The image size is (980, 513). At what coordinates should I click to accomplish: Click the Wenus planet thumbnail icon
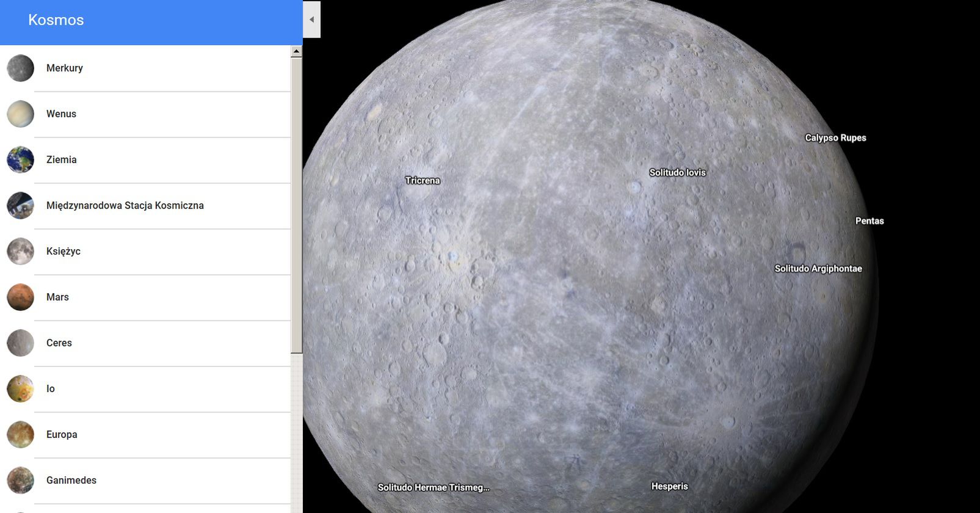pos(20,114)
